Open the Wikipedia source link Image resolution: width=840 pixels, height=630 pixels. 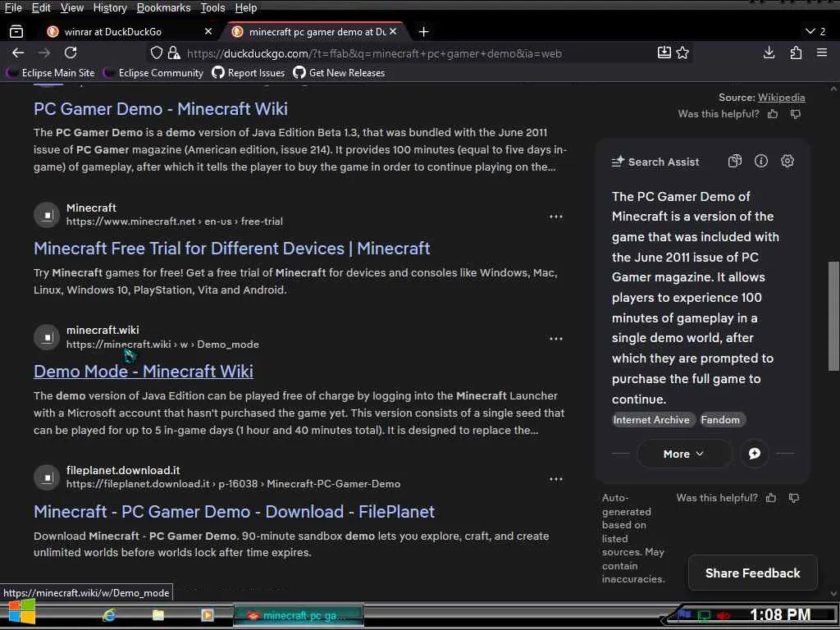[x=781, y=98]
